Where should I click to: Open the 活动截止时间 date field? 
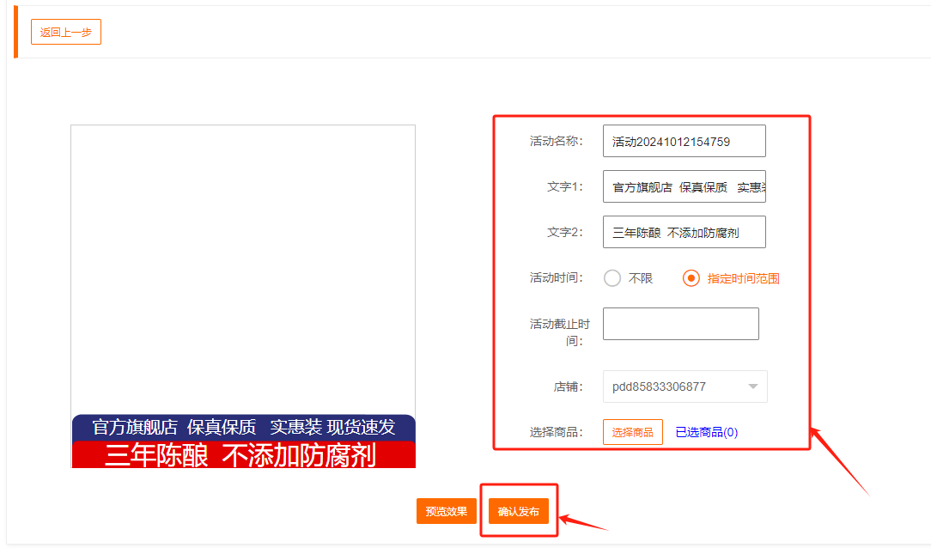coord(680,324)
